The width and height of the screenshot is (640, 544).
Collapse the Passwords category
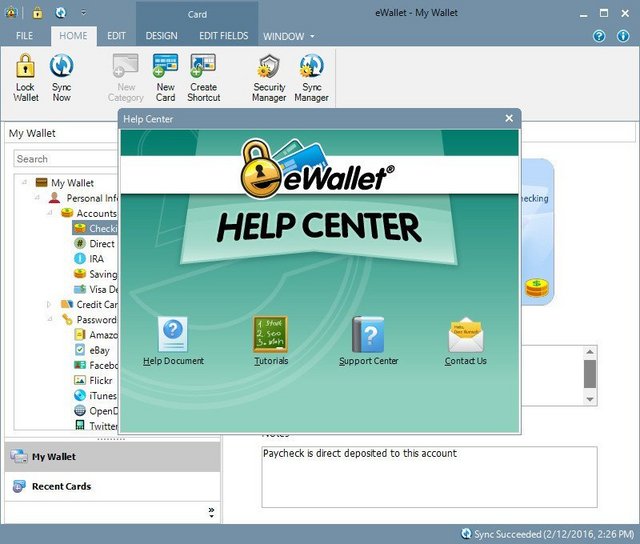pos(50,319)
